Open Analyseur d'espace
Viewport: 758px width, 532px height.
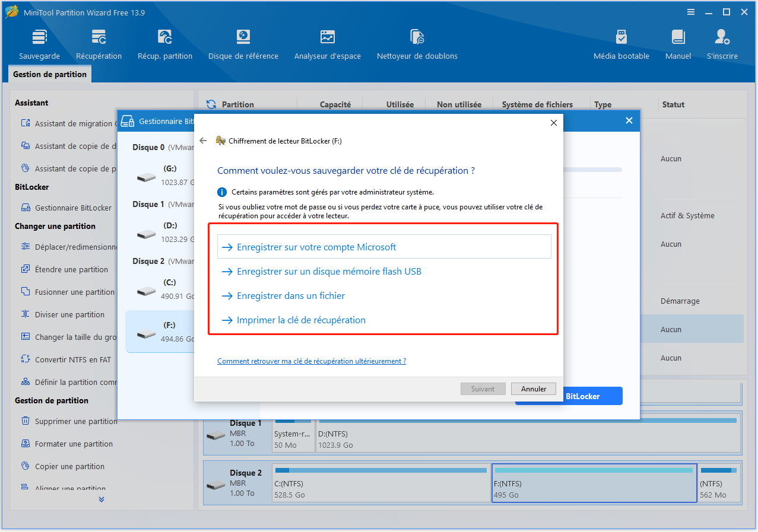[328, 44]
